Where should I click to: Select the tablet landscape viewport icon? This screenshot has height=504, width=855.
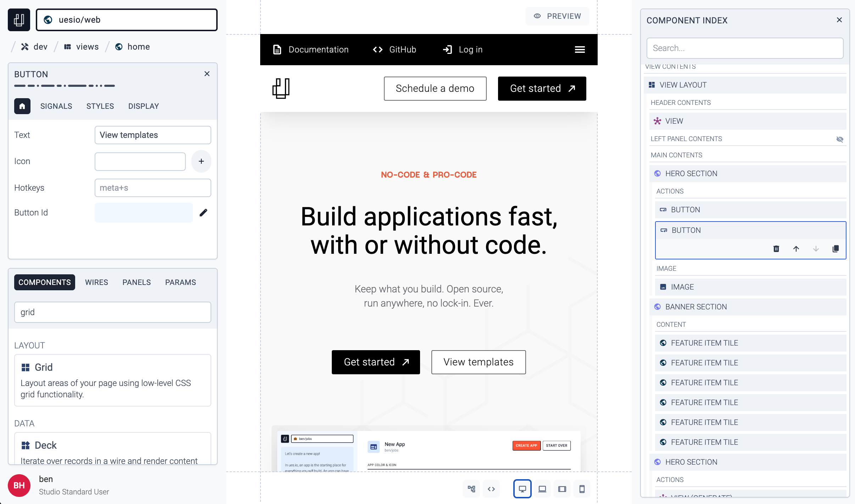coord(562,489)
